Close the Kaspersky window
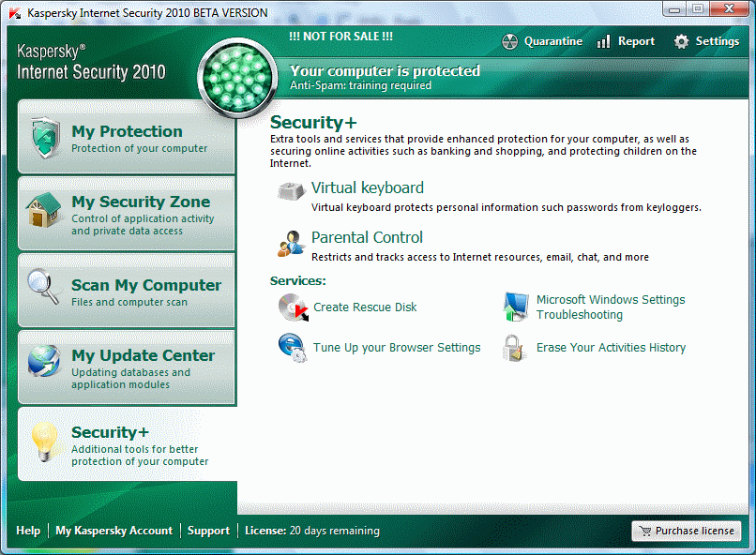This screenshot has height=555, width=756. [729, 9]
